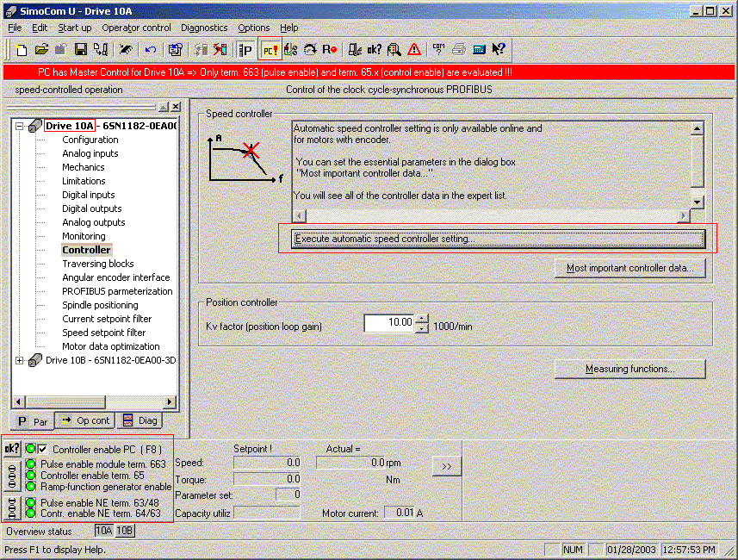The image size is (738, 560).
Task: Click the context help arrow-question icon
Action: 499,49
